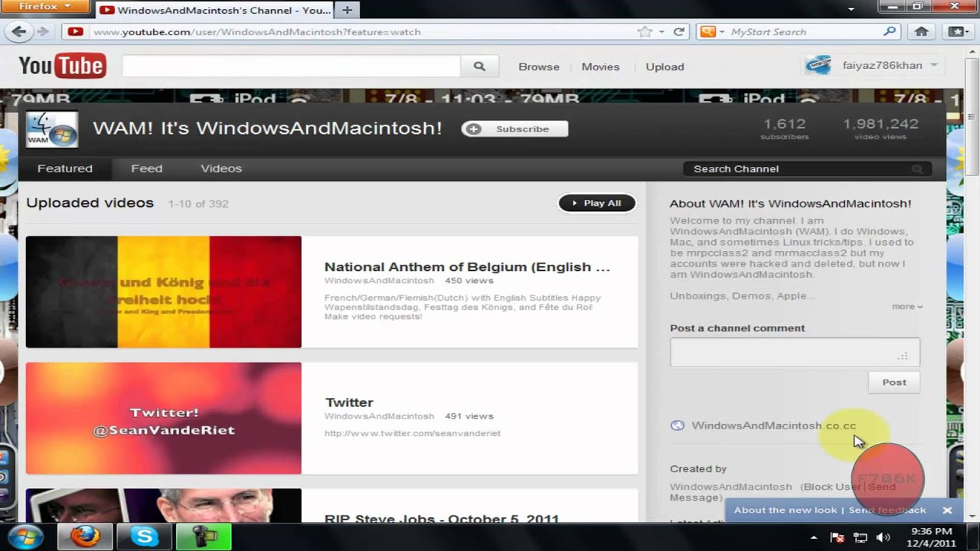The image size is (980, 551).
Task: Click the network tray icon
Action: [x=860, y=537]
